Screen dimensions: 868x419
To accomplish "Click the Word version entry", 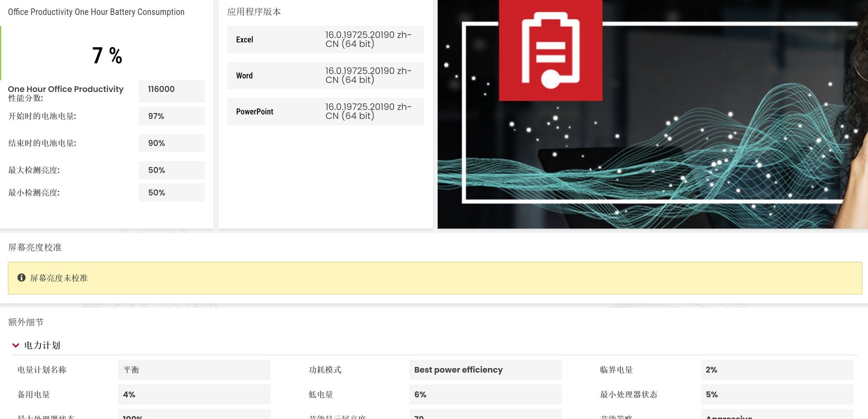I will 325,75.
